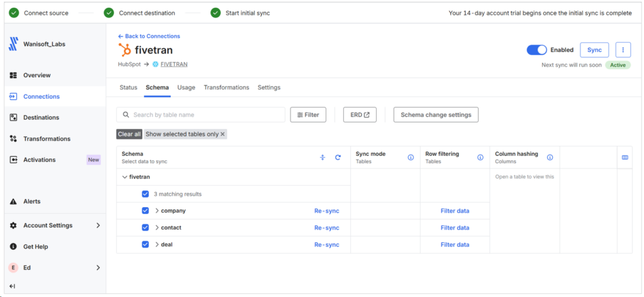The width and height of the screenshot is (644, 297).
Task: Remove the Show selected tables only chip
Action: [223, 134]
